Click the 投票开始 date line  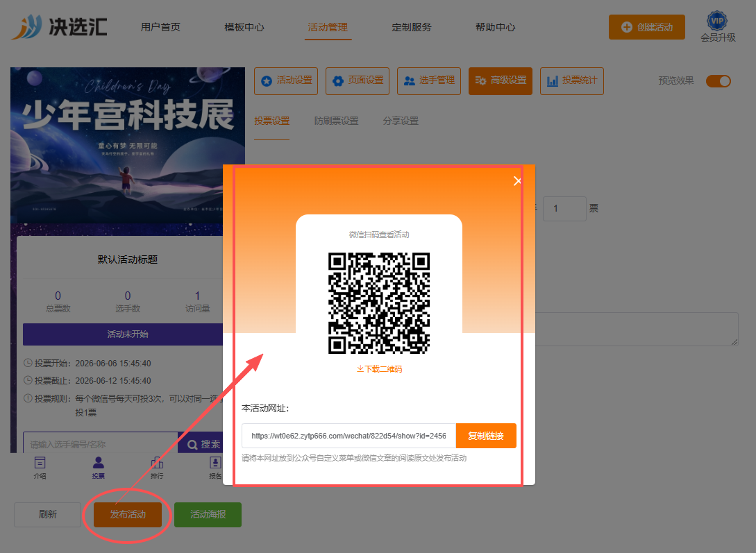[x=87, y=363]
